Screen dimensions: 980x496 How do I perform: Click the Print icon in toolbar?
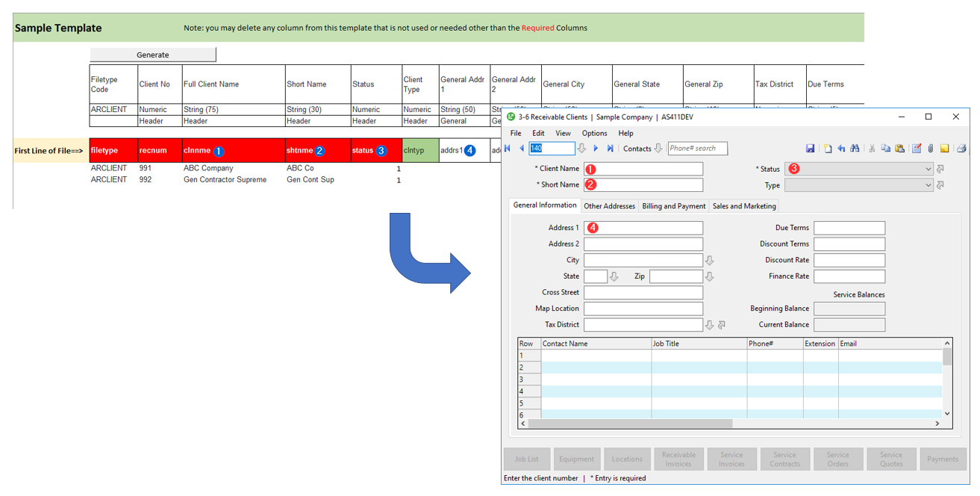click(x=961, y=149)
